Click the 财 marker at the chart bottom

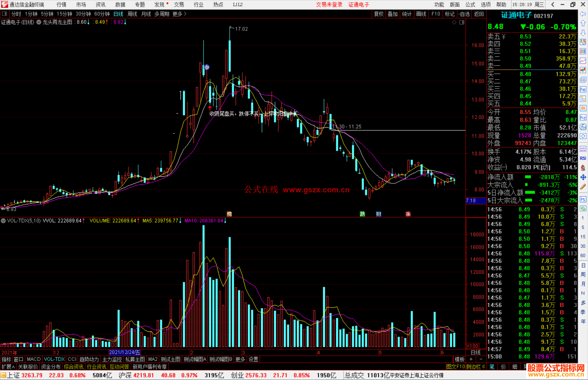[379, 214]
